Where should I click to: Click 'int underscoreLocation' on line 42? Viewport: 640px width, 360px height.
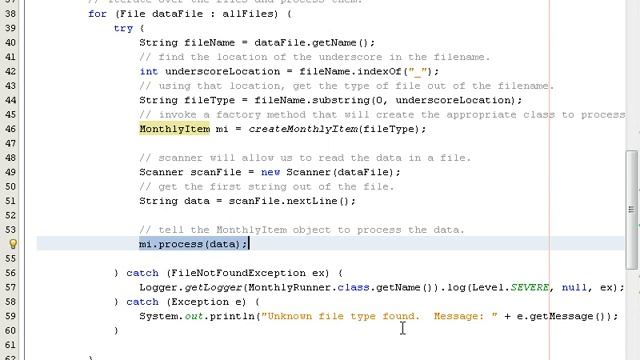210,71
